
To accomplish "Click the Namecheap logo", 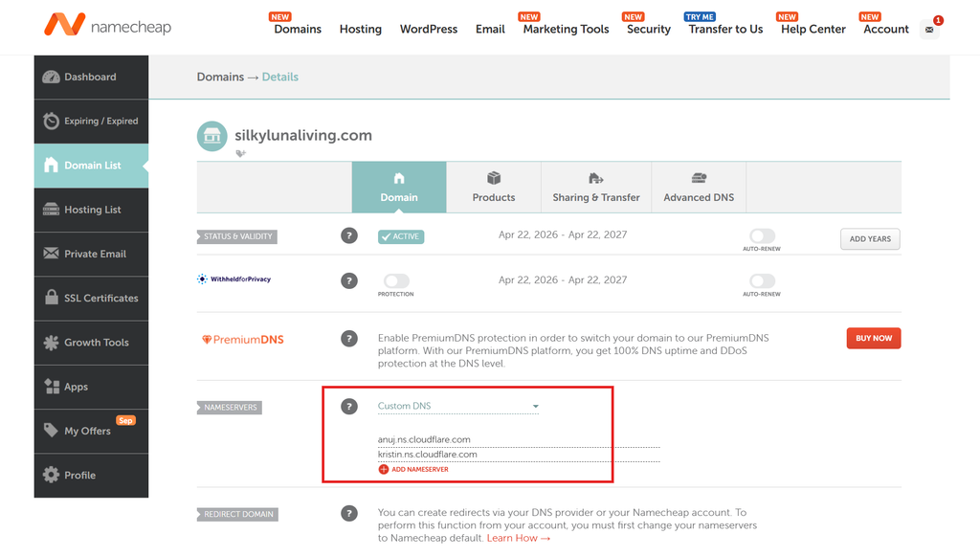I will point(107,26).
